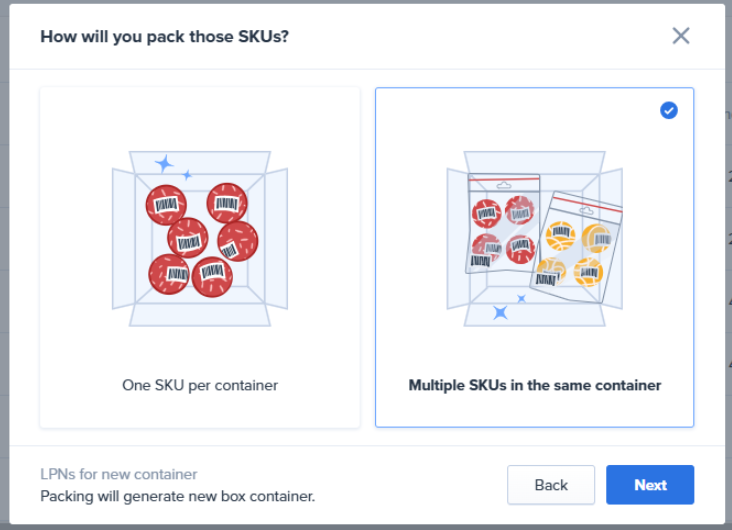
Task: Close the SKU packing dialog
Action: pyautogui.click(x=681, y=36)
